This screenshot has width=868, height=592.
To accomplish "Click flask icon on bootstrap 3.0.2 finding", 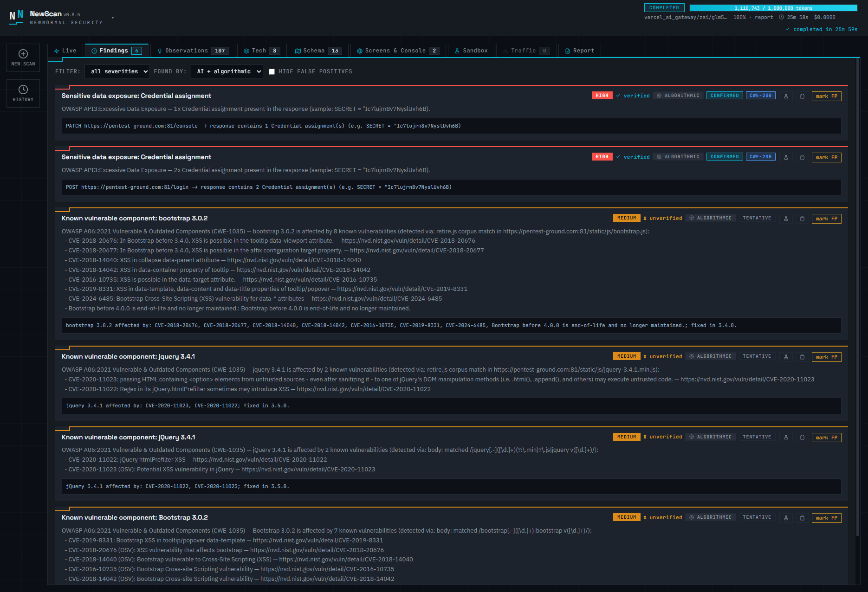I will tap(786, 219).
